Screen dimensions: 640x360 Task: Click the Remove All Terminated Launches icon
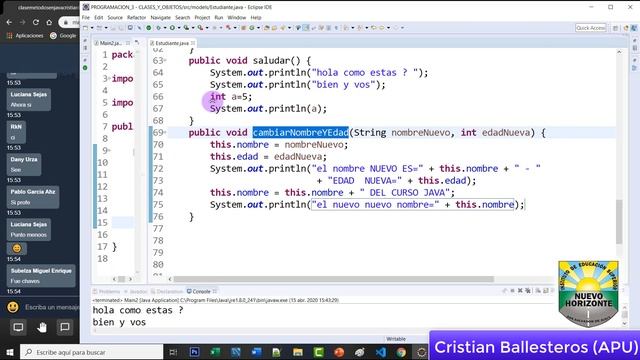[528, 291]
